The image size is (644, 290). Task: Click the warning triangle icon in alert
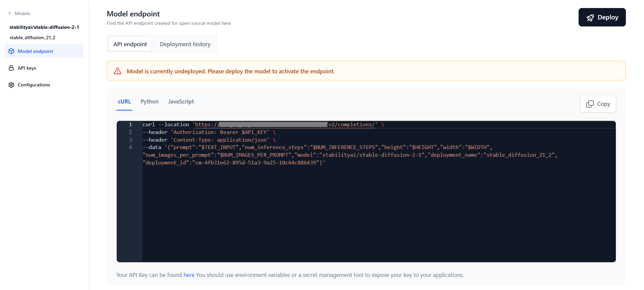coord(118,71)
